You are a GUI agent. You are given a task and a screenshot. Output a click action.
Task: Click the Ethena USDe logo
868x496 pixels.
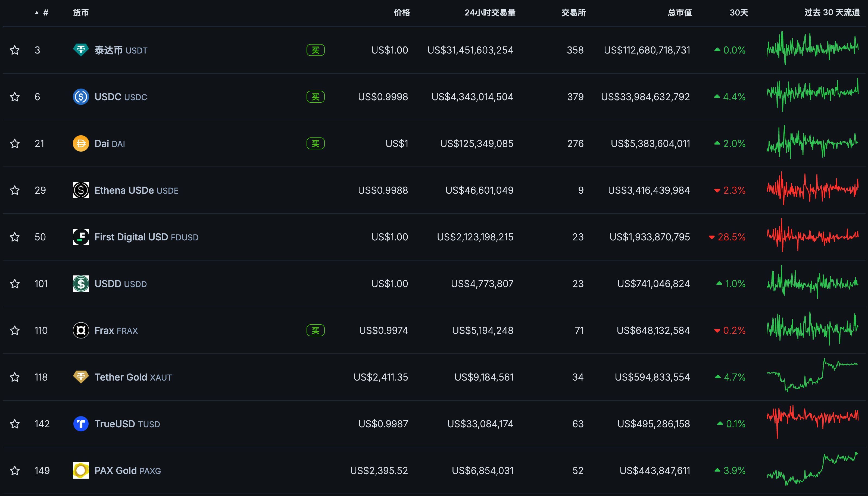point(81,190)
